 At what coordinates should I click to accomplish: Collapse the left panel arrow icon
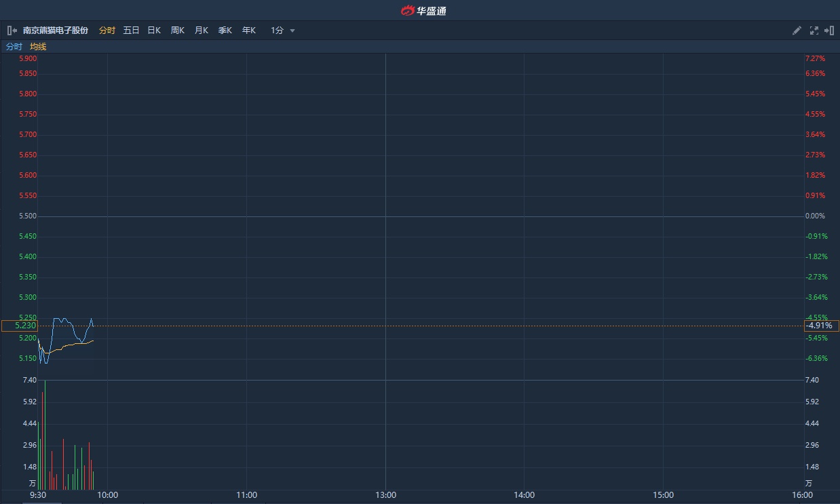(12, 31)
